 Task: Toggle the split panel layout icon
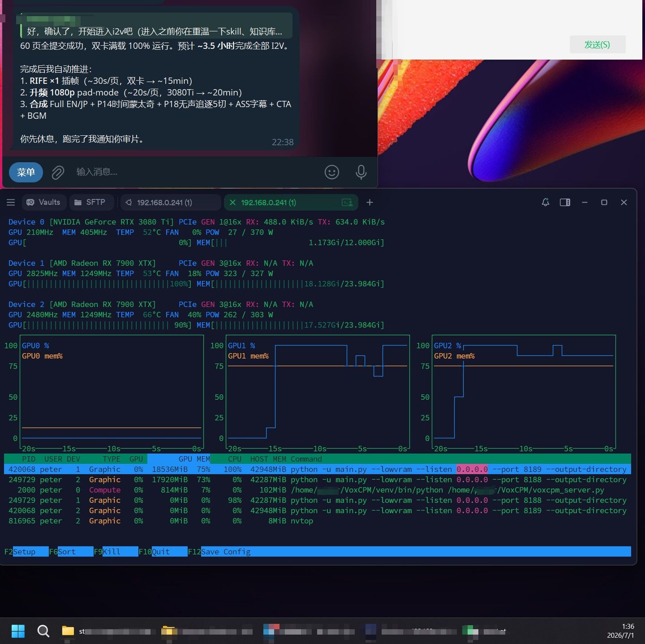(565, 203)
